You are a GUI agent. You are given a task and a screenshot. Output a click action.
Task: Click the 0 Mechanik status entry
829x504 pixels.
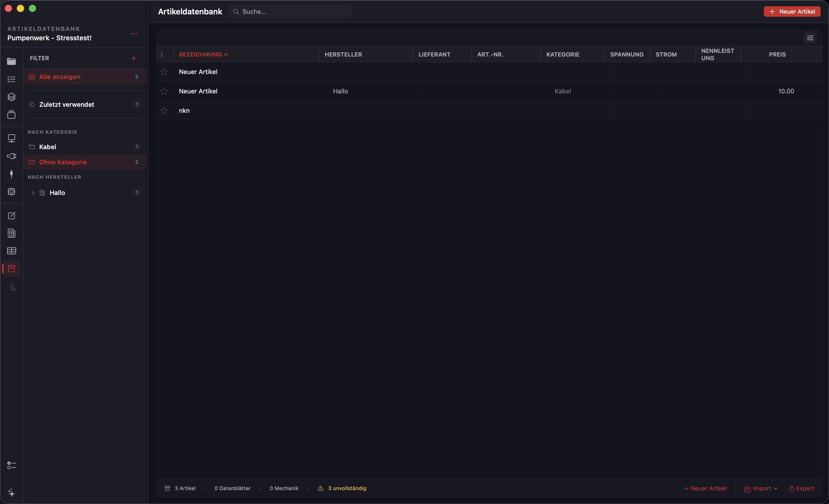click(x=284, y=488)
